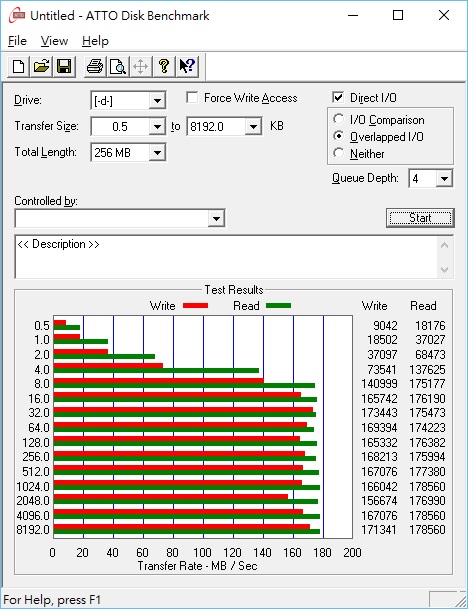The height and width of the screenshot is (609, 468).
Task: Click inside the Description text box
Action: (227, 257)
